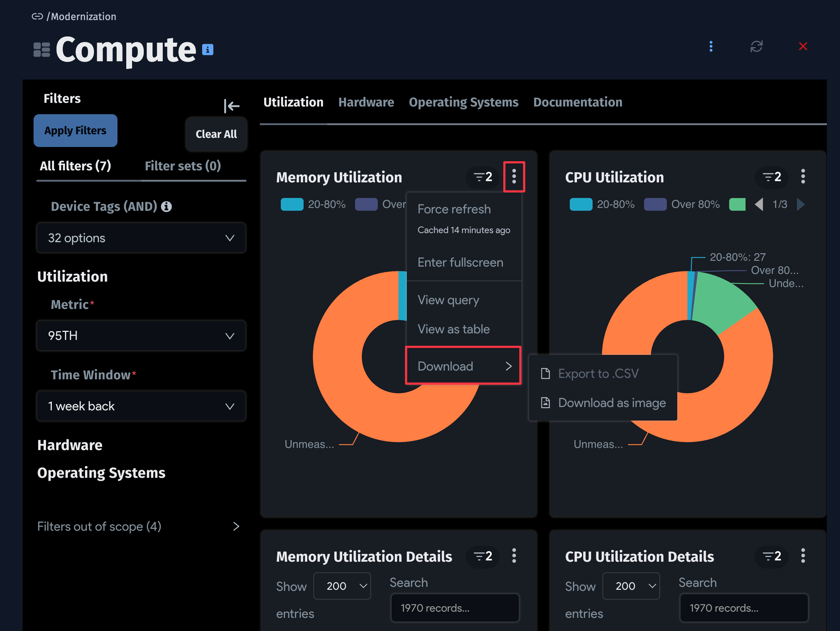This screenshot has height=631, width=840.
Task: Collapse the Filters sidebar
Action: tap(232, 107)
